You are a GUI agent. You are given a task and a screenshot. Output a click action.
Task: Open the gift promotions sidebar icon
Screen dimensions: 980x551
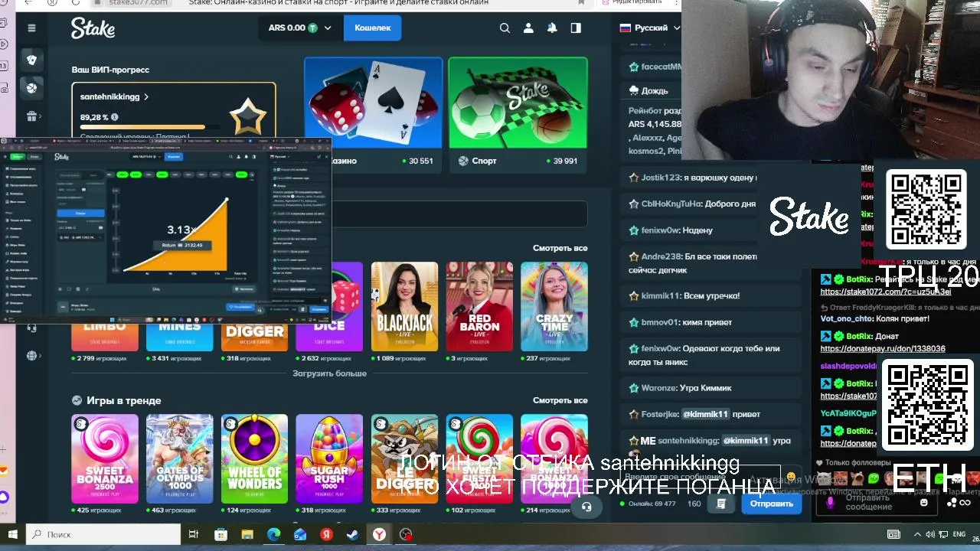click(31, 116)
